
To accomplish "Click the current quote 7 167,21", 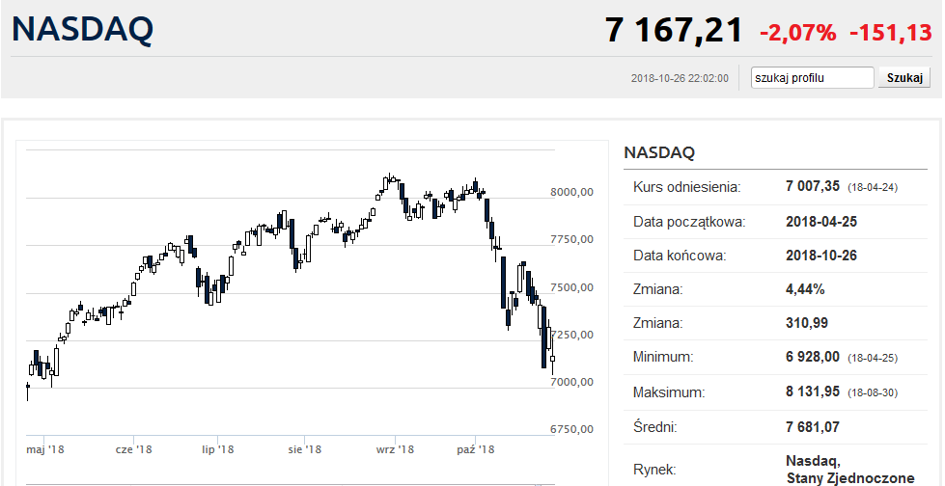I will point(673,30).
